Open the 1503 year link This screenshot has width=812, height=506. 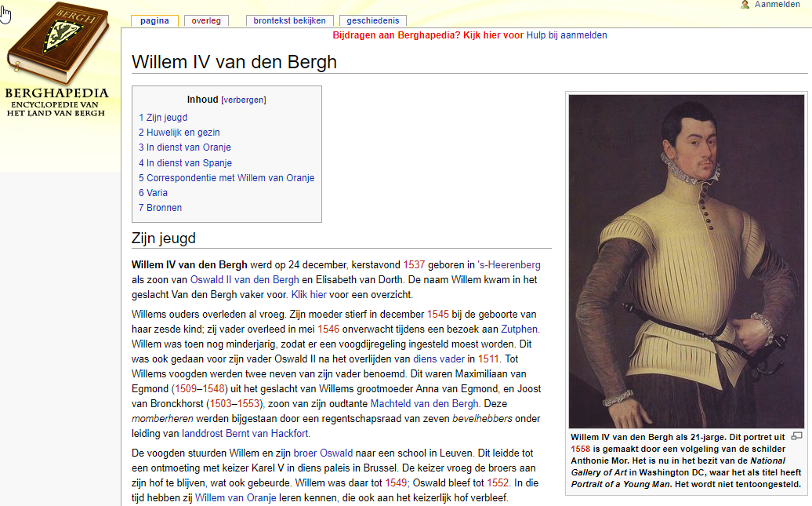click(x=220, y=404)
